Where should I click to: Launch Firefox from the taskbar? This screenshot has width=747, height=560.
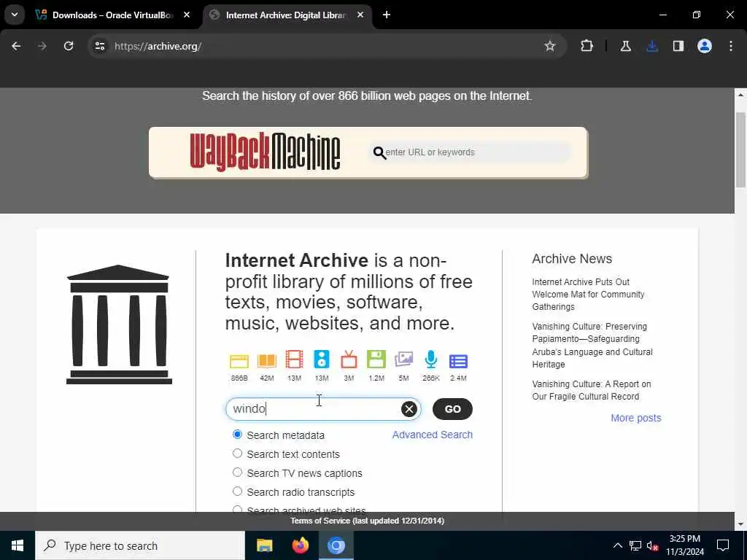(300, 545)
